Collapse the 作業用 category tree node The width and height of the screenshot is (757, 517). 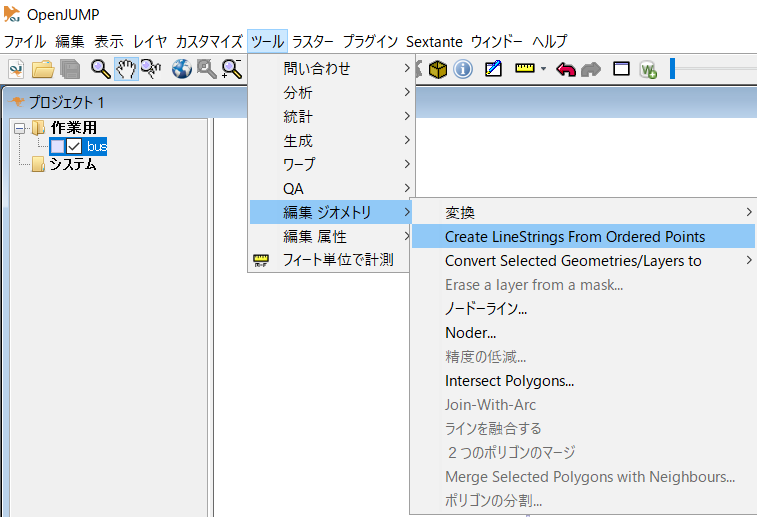(x=20, y=128)
